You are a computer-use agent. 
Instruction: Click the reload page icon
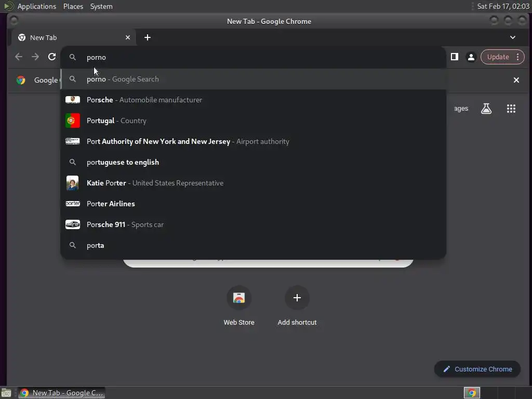coord(52,57)
